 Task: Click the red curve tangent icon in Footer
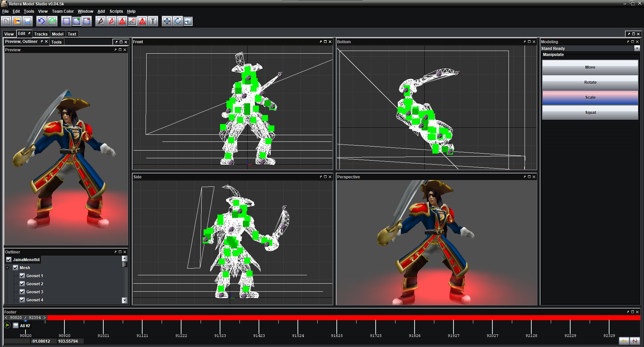coord(635,341)
